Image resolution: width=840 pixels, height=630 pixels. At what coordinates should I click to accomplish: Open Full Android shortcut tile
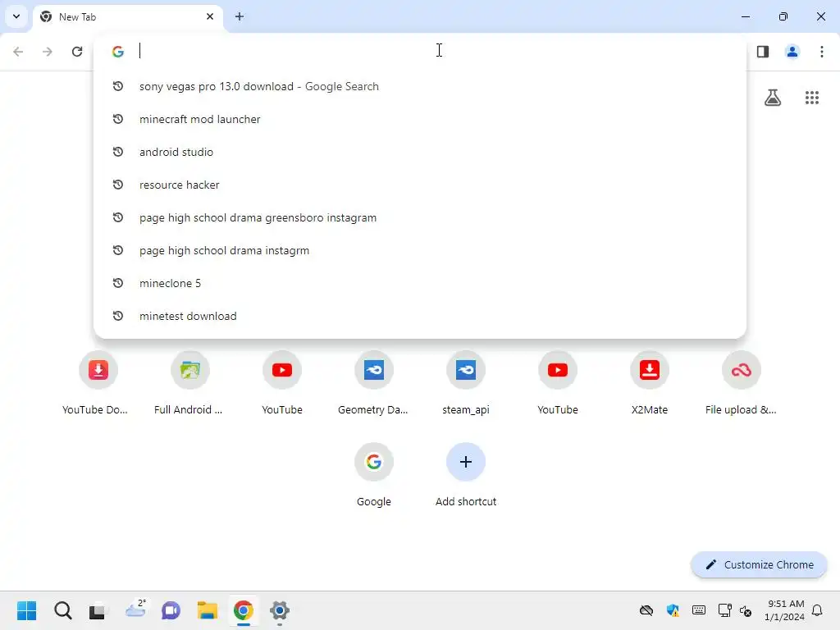(x=189, y=382)
